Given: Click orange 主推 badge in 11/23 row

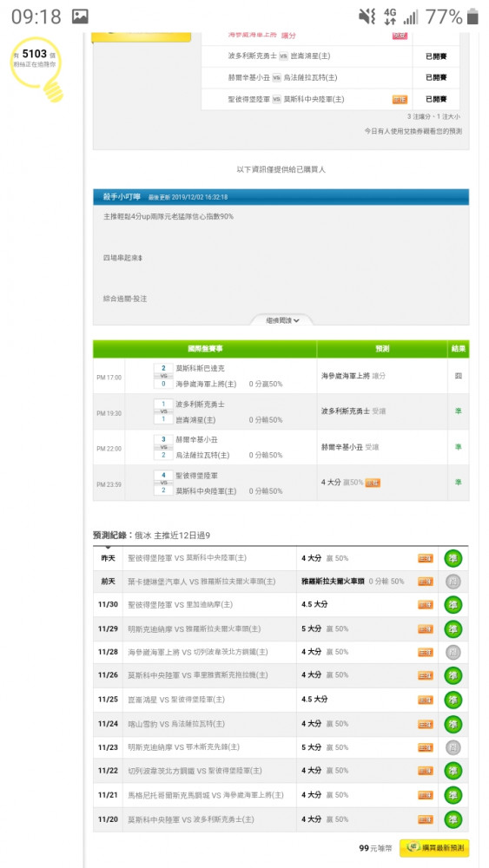Looking at the screenshot, I should 426,747.
